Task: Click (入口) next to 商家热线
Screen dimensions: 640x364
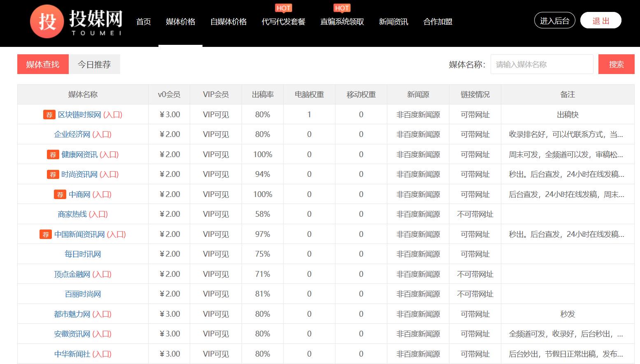Action: (x=98, y=214)
